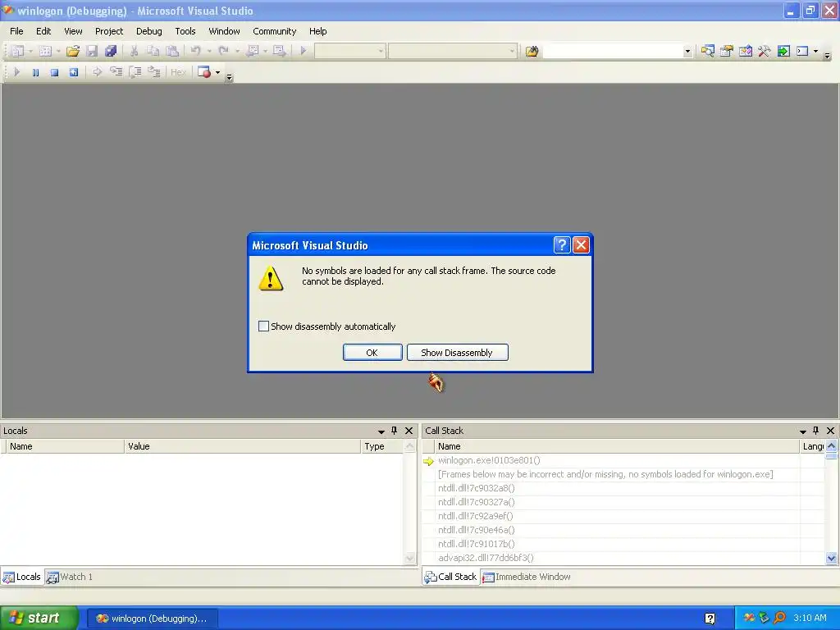Viewport: 840px width, 630px height.
Task: Click the Redo arrow icon
Action: point(224,51)
